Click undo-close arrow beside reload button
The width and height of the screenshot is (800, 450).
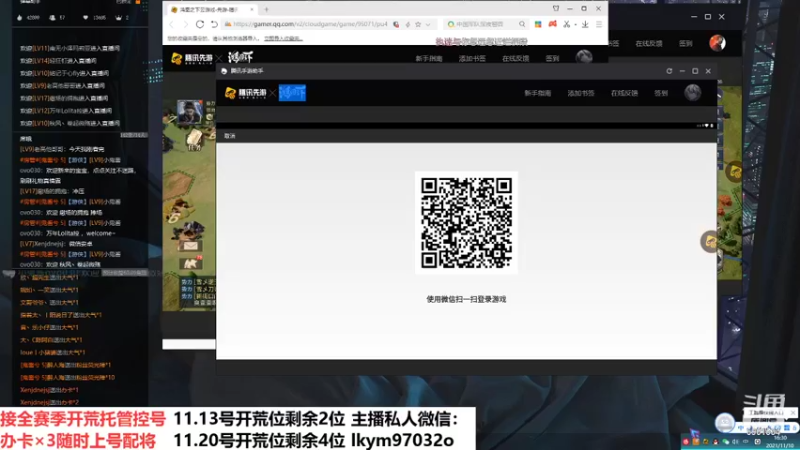tap(214, 24)
